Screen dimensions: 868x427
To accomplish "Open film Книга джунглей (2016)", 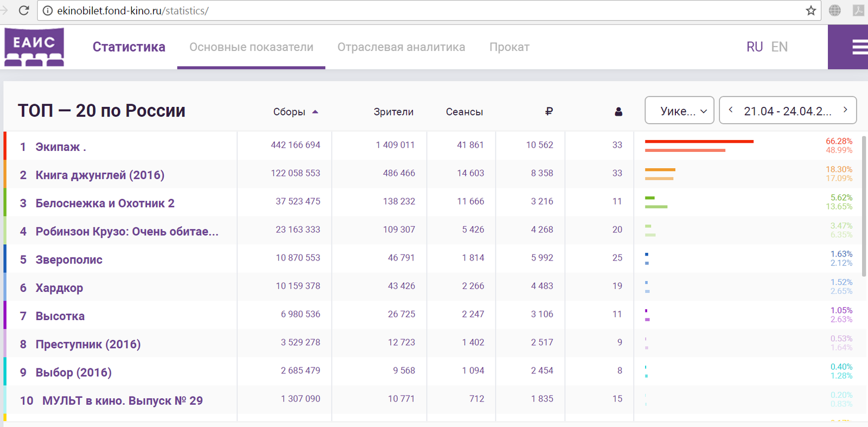I will [x=100, y=175].
